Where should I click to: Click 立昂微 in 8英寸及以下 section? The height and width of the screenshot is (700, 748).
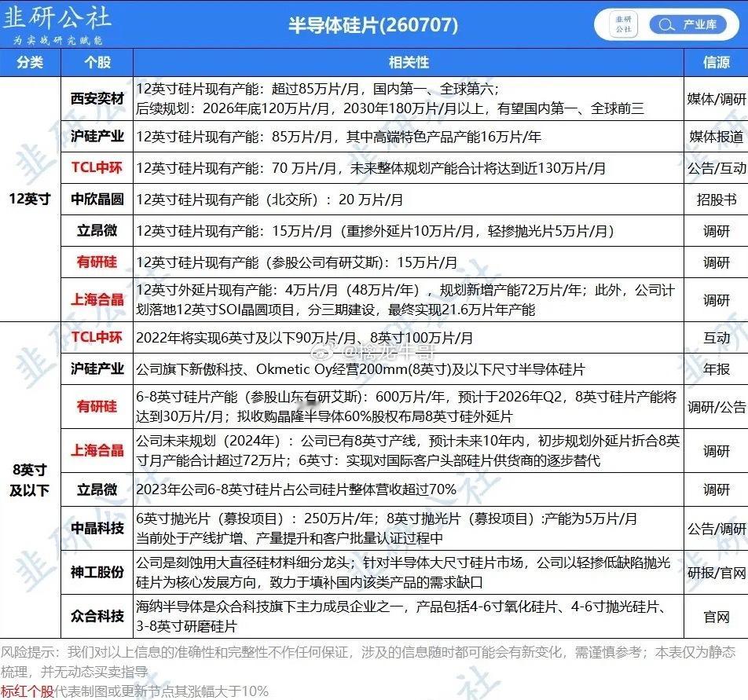pos(97,489)
